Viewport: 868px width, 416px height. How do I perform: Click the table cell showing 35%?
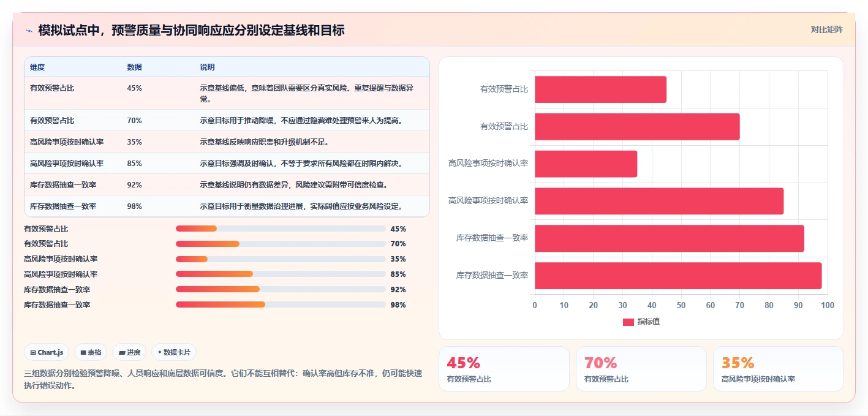(x=134, y=142)
